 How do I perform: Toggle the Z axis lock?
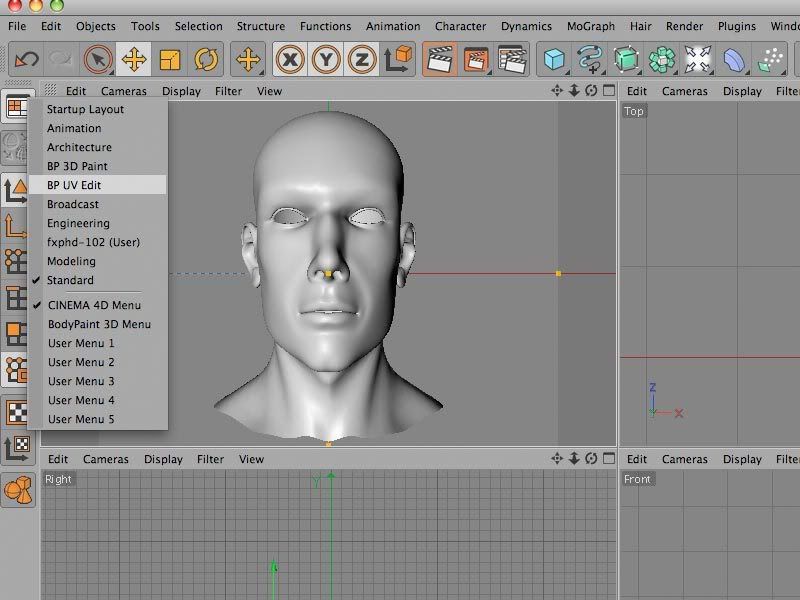362,60
